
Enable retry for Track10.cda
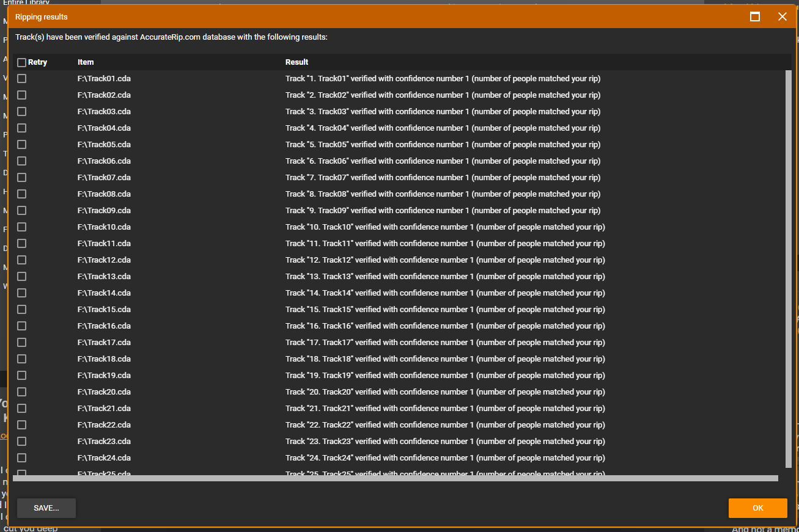tap(21, 227)
